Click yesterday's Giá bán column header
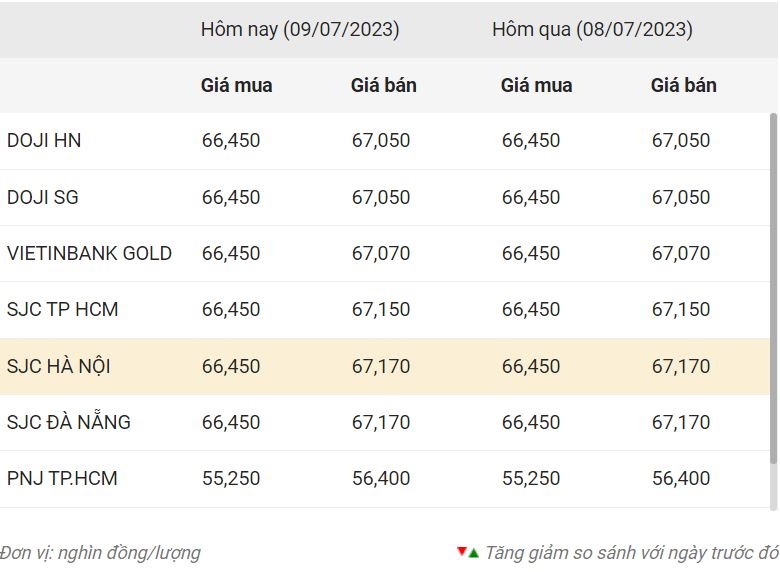Screen dimensions: 780x572 point(683,86)
